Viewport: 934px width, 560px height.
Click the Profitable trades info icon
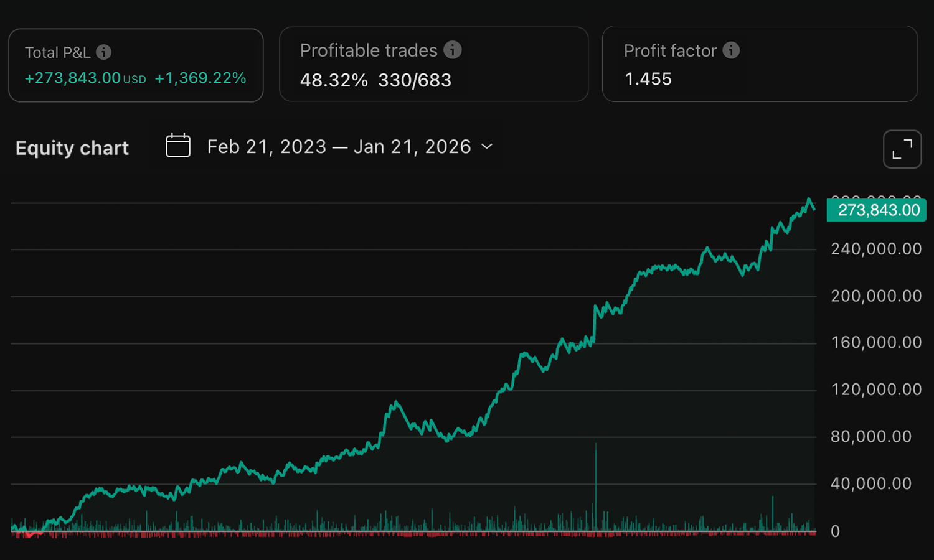pos(453,50)
